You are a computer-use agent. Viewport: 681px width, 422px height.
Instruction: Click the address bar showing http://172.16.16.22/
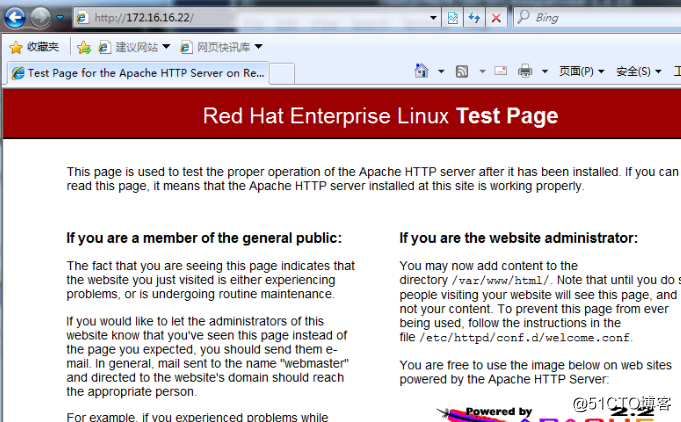point(256,18)
